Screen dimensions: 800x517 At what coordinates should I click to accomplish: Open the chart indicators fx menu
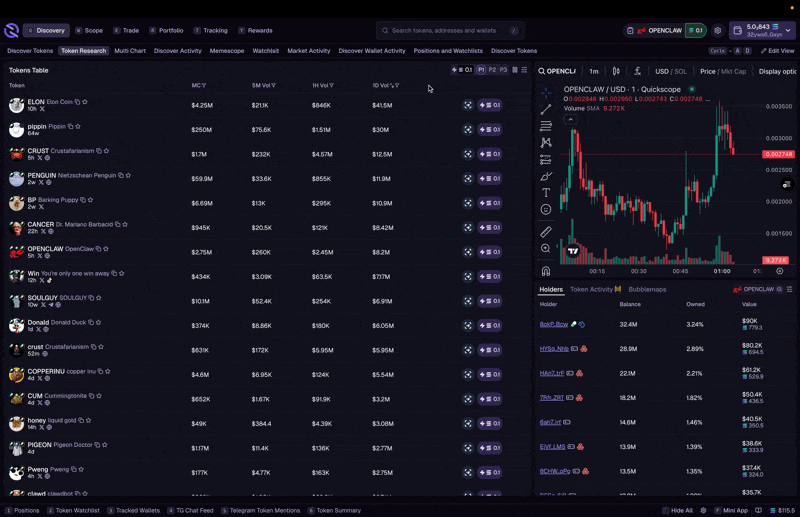click(x=637, y=71)
